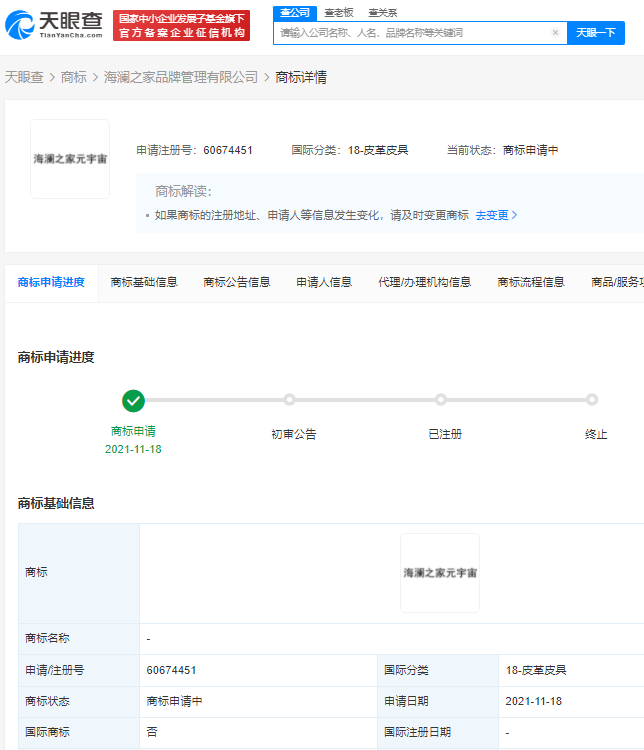Screen dimensions: 644x750
Task: Click the 2021-11-18 申请日期 table cell
Action: tap(533, 701)
